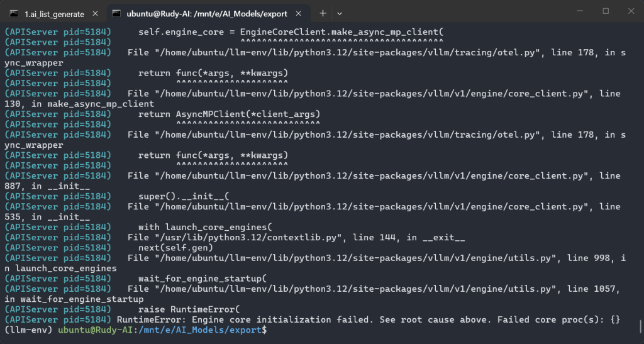Click the terminal icon on ubuntu@Rudy-AI tab

[116, 13]
